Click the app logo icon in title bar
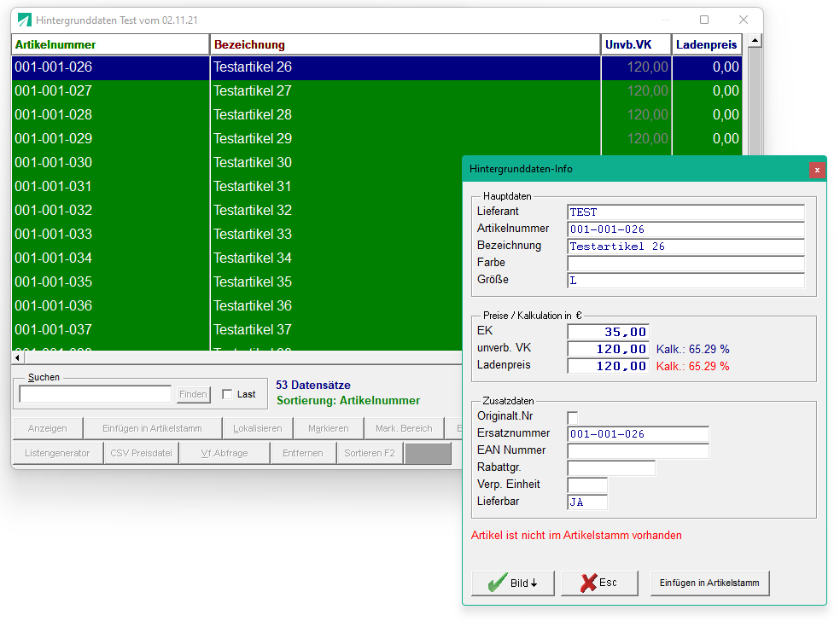 (24, 20)
